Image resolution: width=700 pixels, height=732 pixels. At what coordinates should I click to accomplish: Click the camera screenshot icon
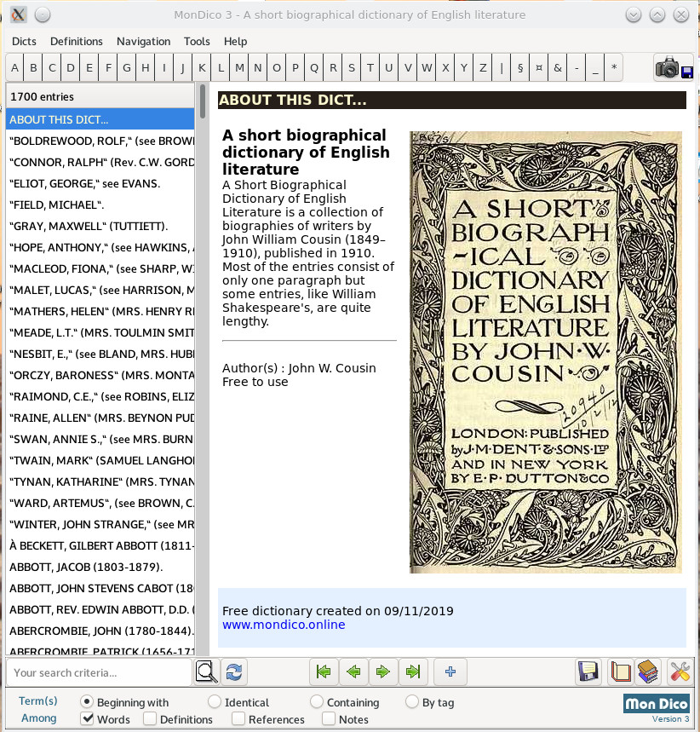point(674,67)
